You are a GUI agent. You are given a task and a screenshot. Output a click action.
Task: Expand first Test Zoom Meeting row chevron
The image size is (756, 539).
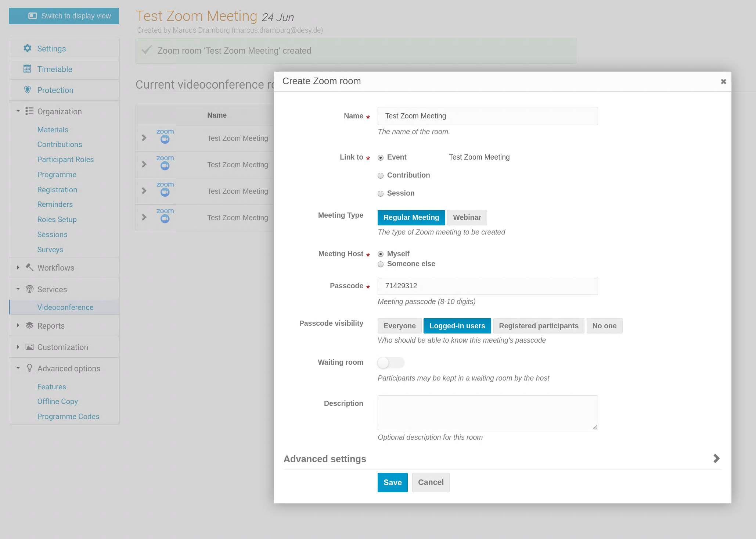click(144, 138)
